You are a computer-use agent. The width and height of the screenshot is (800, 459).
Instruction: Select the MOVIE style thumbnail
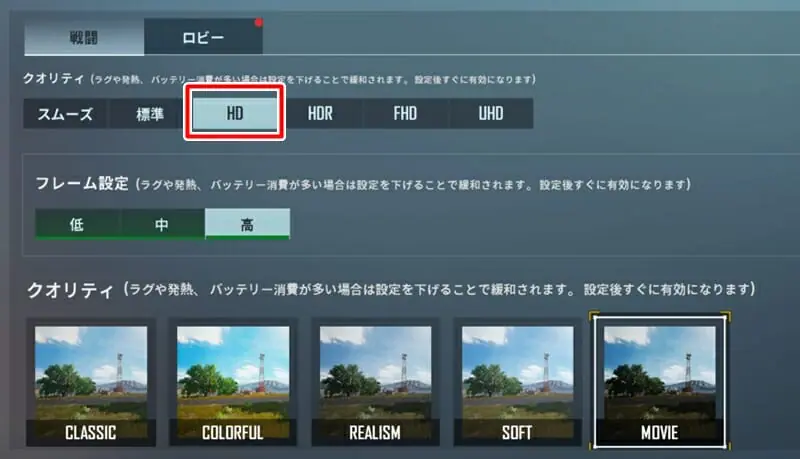click(x=660, y=381)
